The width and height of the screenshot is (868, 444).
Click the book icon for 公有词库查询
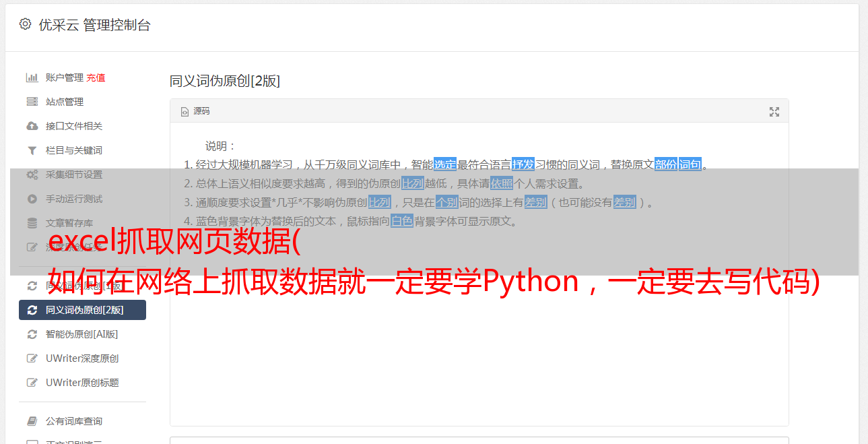coord(32,421)
